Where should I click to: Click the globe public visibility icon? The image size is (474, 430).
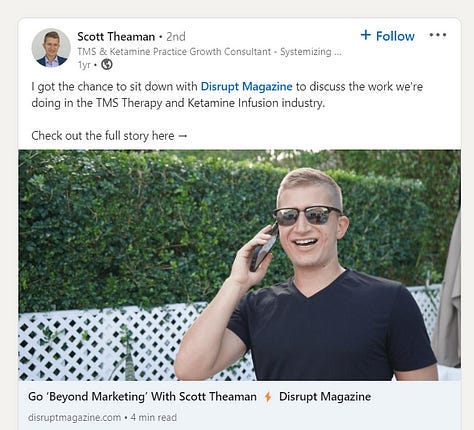(107, 64)
